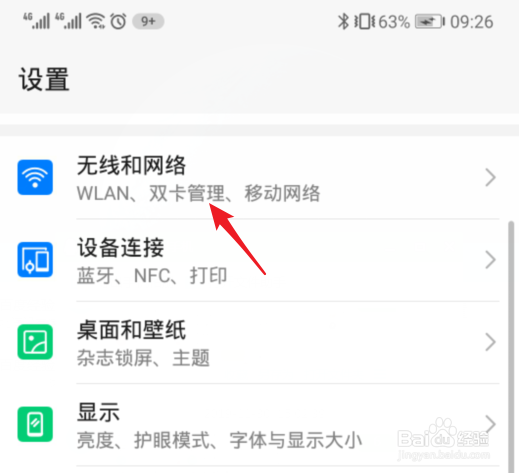This screenshot has width=519, height=473.
Task: Expand 设备连接 with its chevron arrow
Action: 491,260
